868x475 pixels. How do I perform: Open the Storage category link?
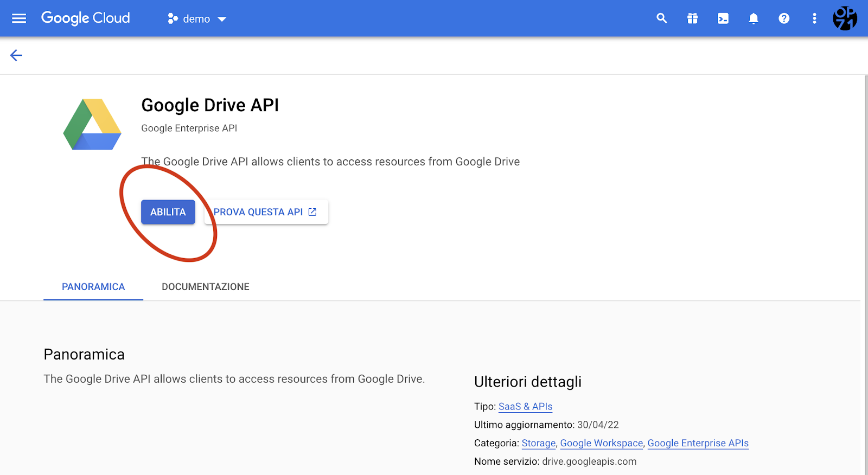(539, 443)
